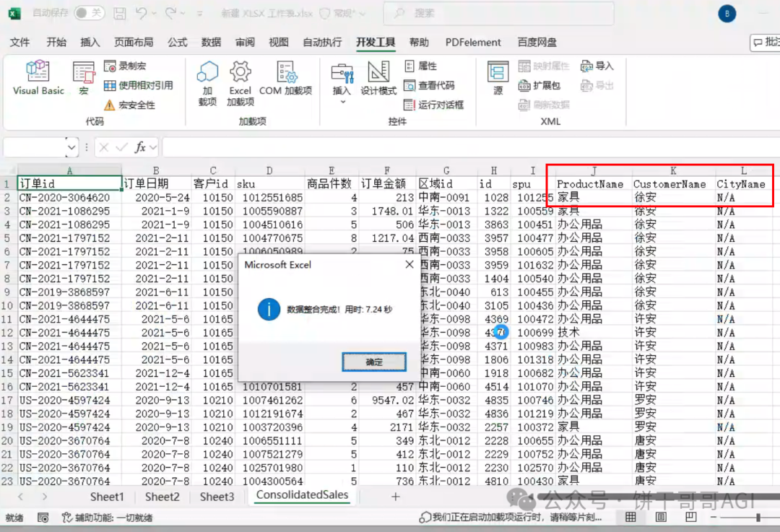Click 运行对话框 run dialog

(x=434, y=105)
